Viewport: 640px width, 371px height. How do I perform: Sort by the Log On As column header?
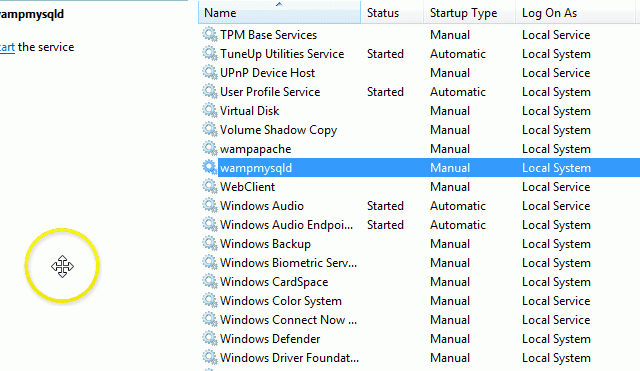pos(576,13)
